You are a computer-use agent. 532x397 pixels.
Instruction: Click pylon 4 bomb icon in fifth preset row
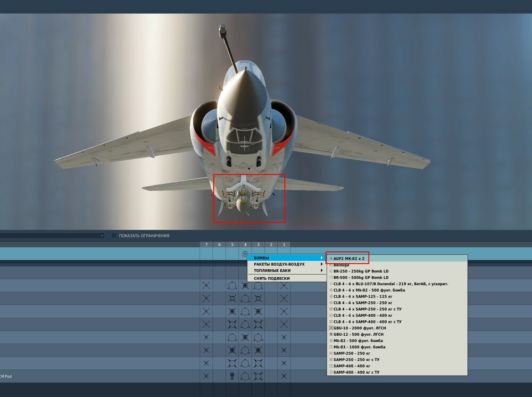point(245,337)
